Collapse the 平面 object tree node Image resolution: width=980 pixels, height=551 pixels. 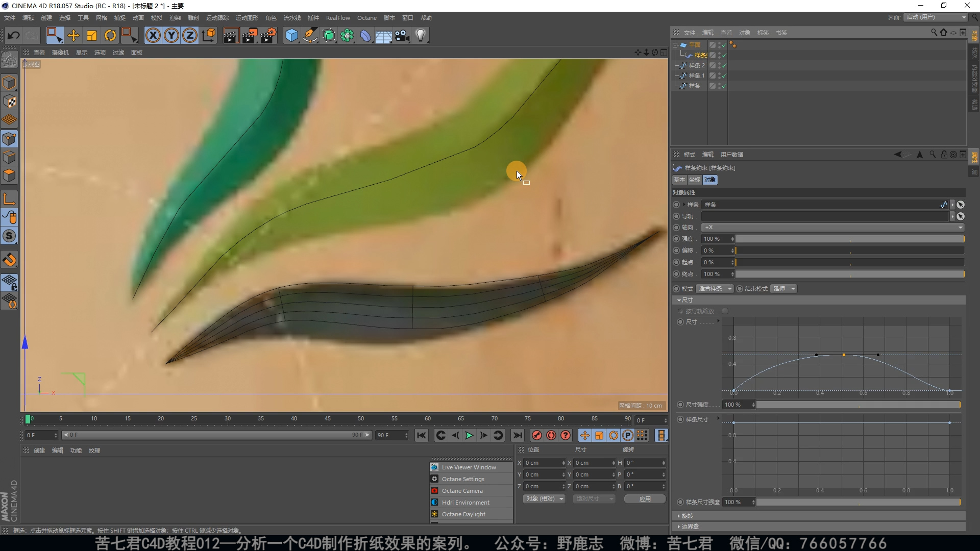click(675, 45)
